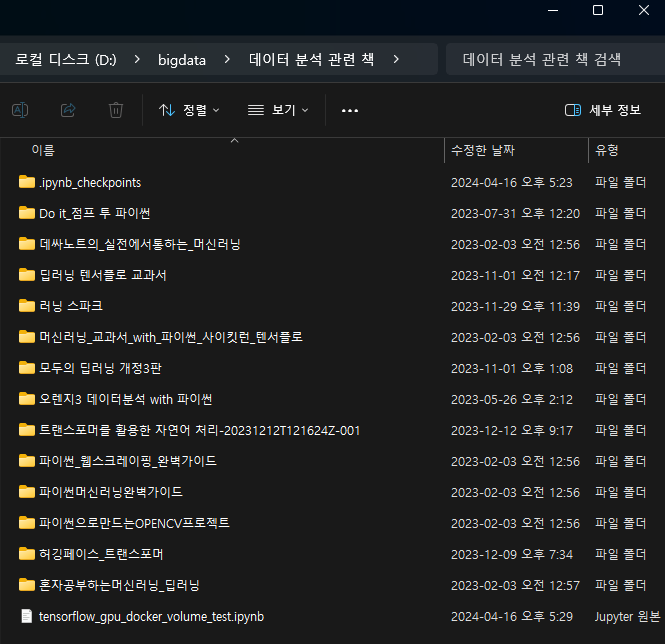Screen dimensions: 665x644
Task: Maximize the File Explorer window
Action: pyautogui.click(x=598, y=10)
